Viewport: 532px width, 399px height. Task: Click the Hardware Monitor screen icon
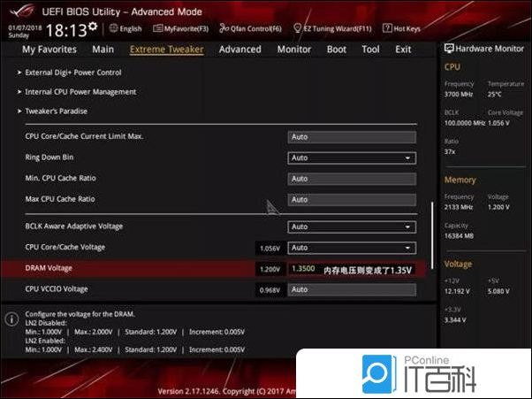tap(449, 49)
